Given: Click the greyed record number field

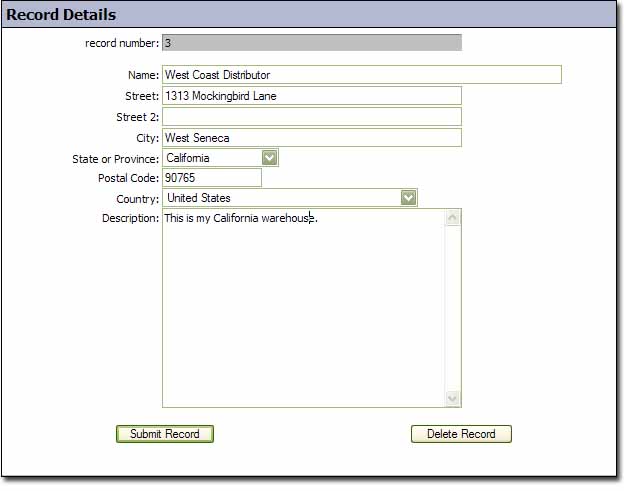Looking at the screenshot, I should click(x=311, y=43).
